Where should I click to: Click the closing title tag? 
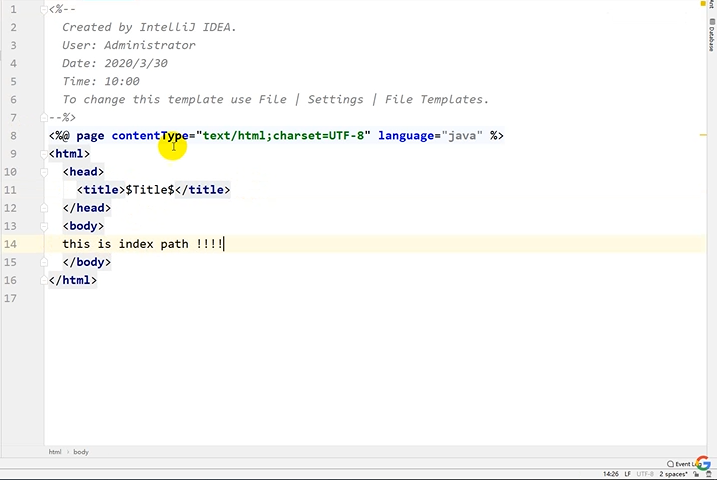(203, 190)
